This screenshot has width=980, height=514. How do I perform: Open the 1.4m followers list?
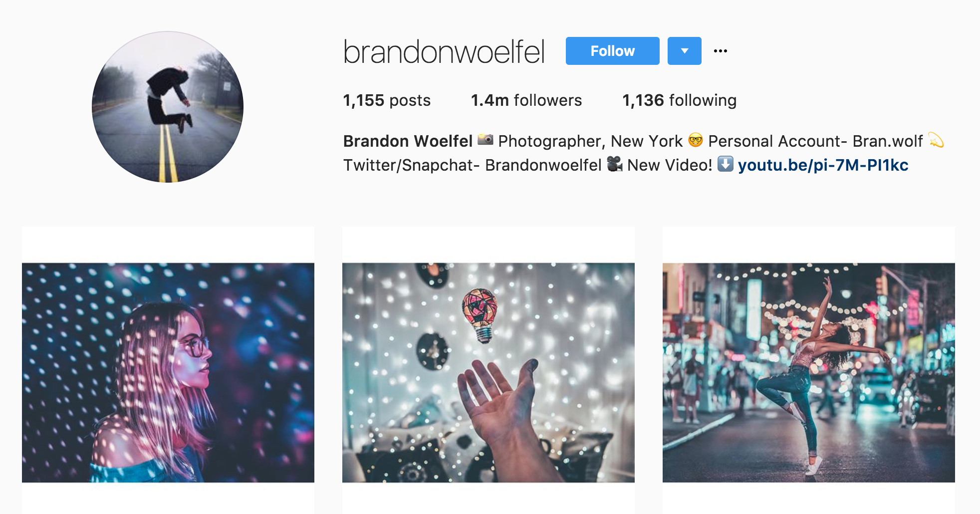click(526, 100)
